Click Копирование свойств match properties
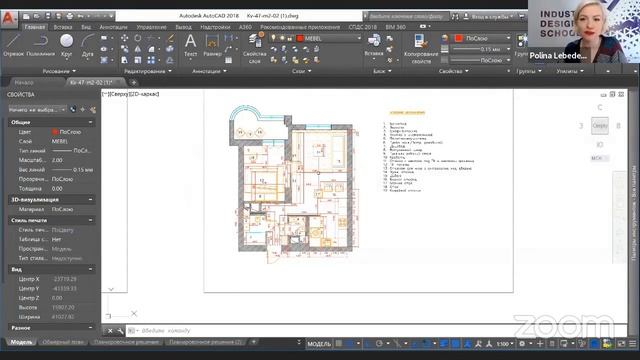Viewport: 640px width, 360px height. coord(421,48)
